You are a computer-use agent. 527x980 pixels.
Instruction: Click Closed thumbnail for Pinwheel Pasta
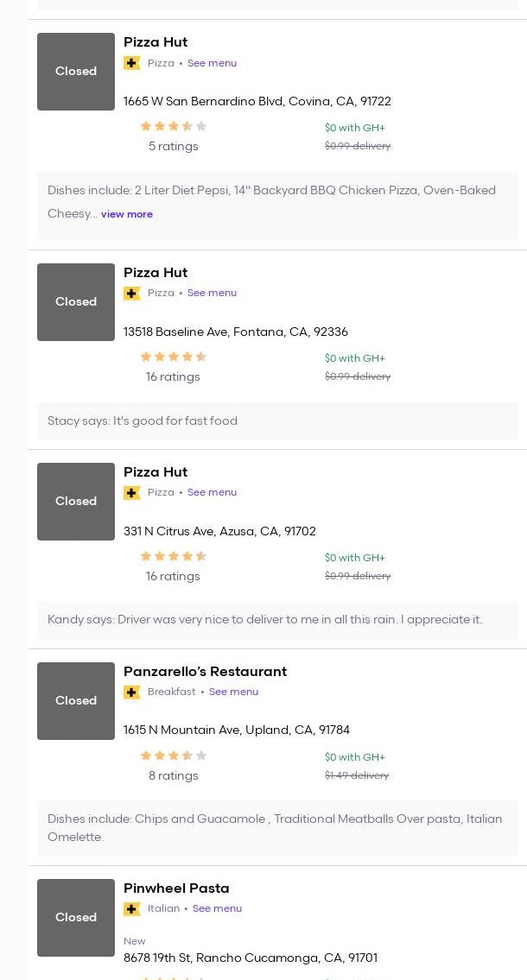tap(76, 918)
